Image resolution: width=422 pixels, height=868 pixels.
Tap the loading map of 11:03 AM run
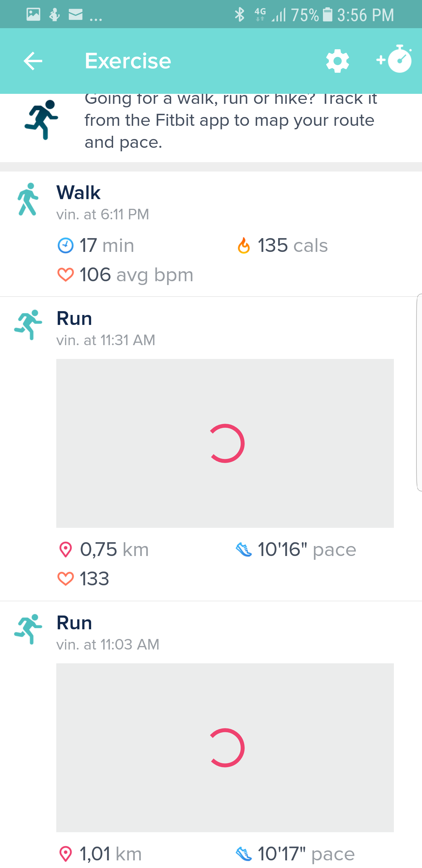225,747
